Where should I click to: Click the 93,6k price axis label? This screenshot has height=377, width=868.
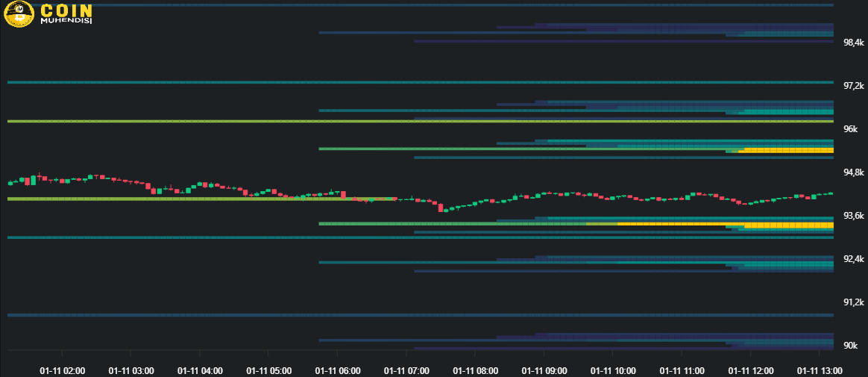coord(853,216)
